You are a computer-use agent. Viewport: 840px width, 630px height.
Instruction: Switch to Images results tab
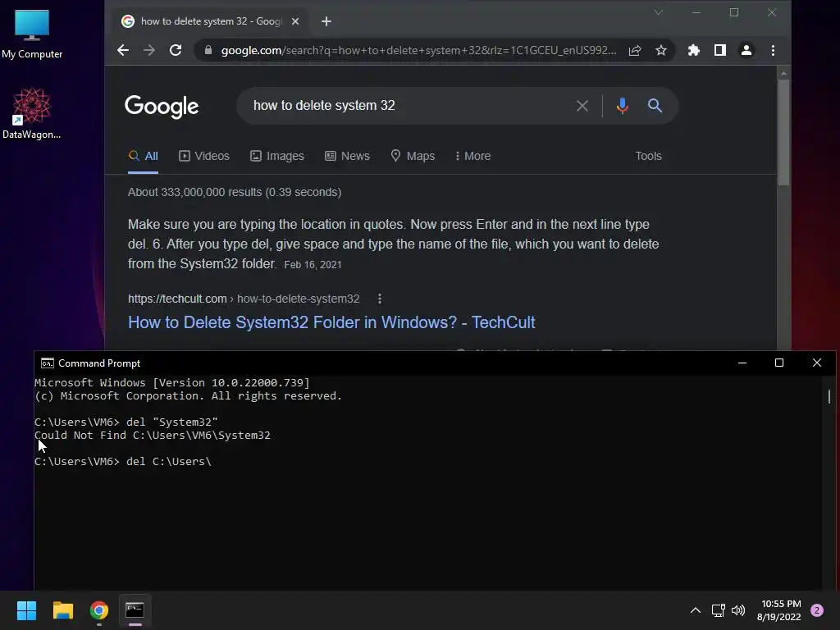277,156
